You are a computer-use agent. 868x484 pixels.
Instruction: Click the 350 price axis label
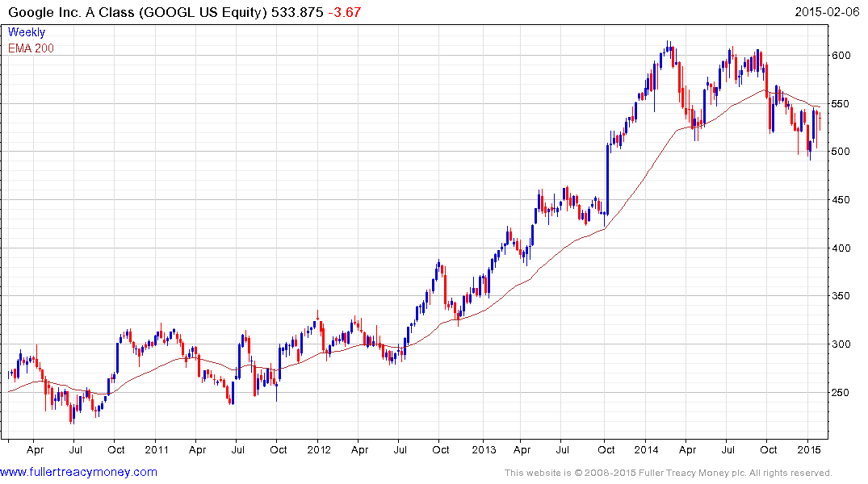[x=841, y=296]
